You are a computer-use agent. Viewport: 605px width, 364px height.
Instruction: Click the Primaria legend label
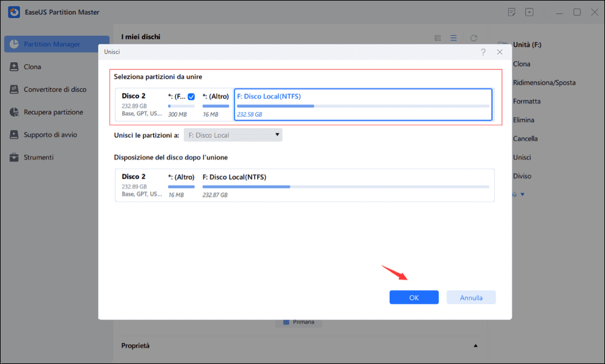(303, 322)
